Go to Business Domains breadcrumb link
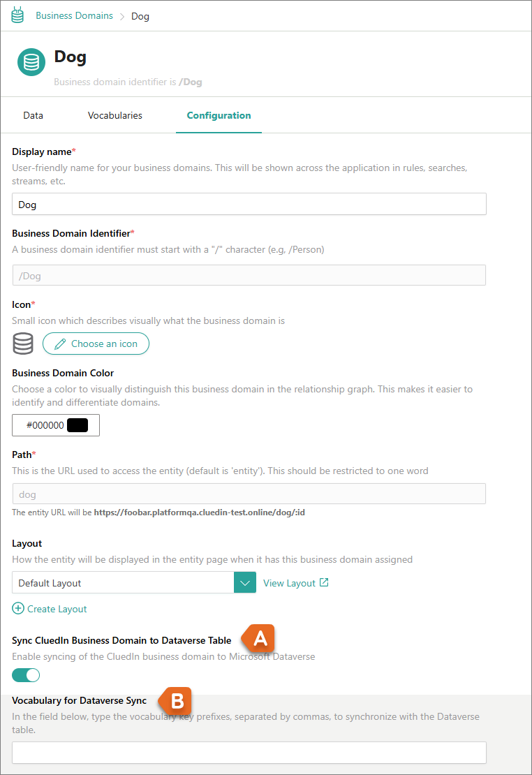This screenshot has height=775, width=532. point(74,15)
